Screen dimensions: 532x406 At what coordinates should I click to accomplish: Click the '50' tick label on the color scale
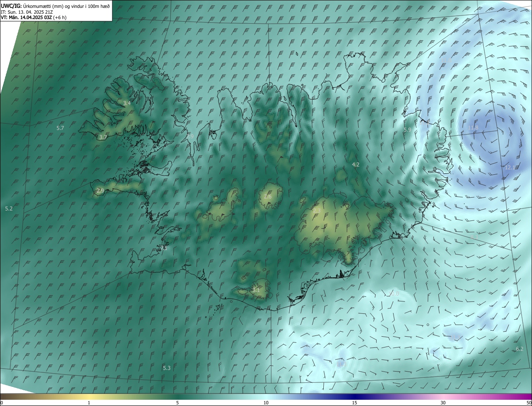click(x=529, y=403)
